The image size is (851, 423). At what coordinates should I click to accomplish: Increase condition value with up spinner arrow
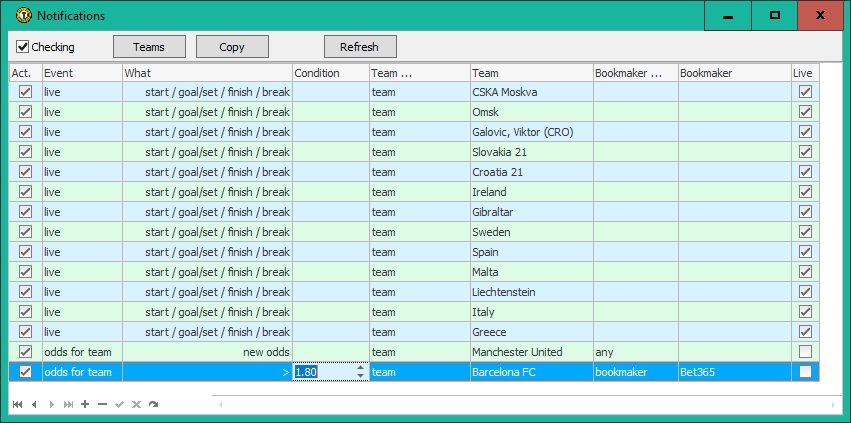(x=361, y=367)
